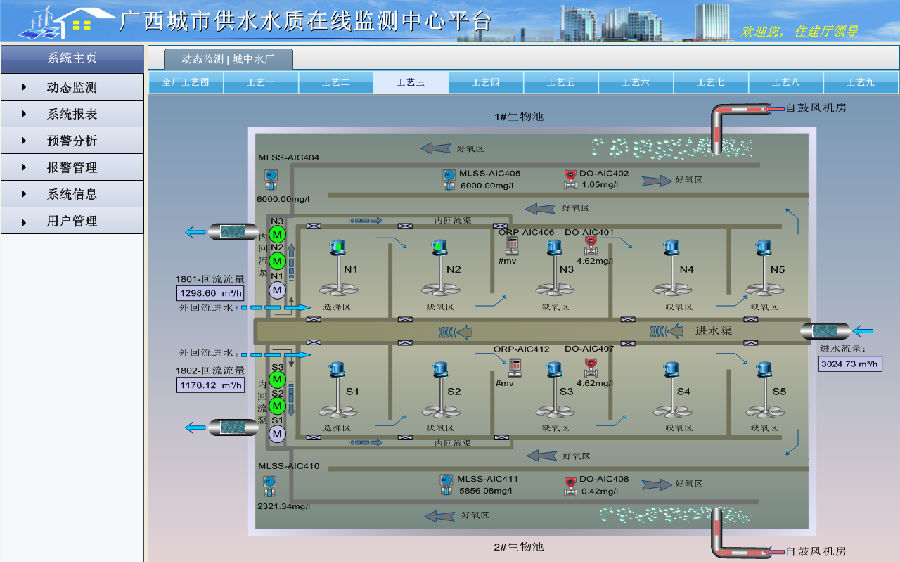Select the N5 mixer icon
The width and height of the screenshot is (900, 562).
(x=763, y=268)
